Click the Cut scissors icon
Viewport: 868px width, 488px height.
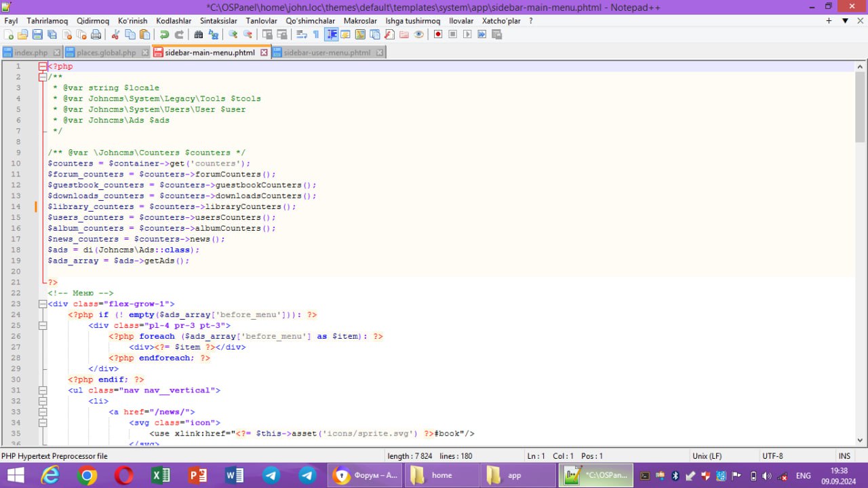coord(115,35)
